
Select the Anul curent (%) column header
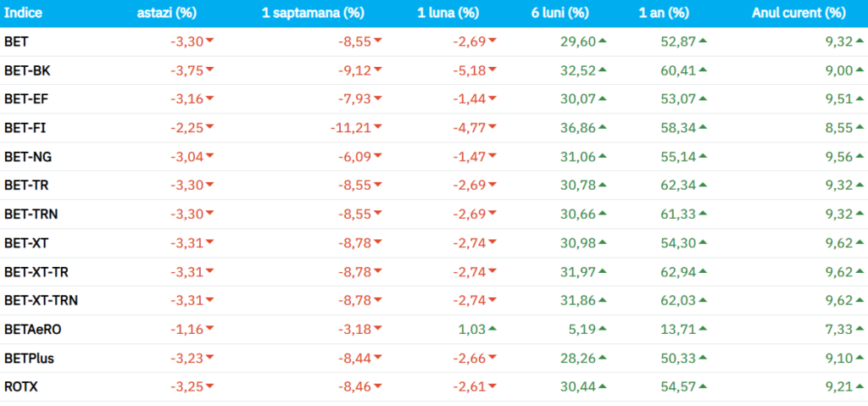(798, 14)
